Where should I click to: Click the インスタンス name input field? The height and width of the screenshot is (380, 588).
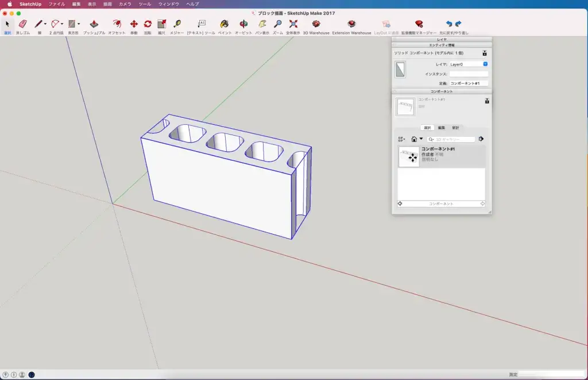click(469, 74)
